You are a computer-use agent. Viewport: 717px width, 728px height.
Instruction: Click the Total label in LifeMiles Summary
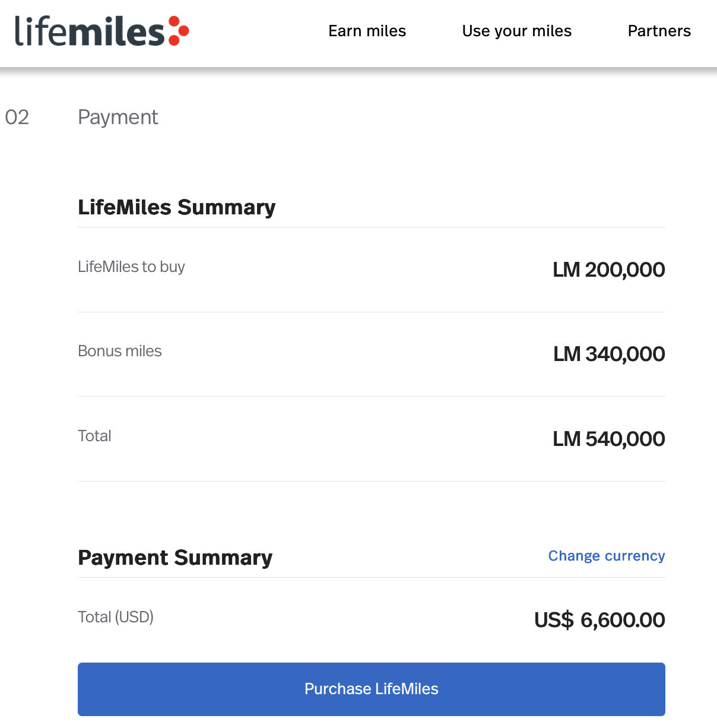click(94, 436)
